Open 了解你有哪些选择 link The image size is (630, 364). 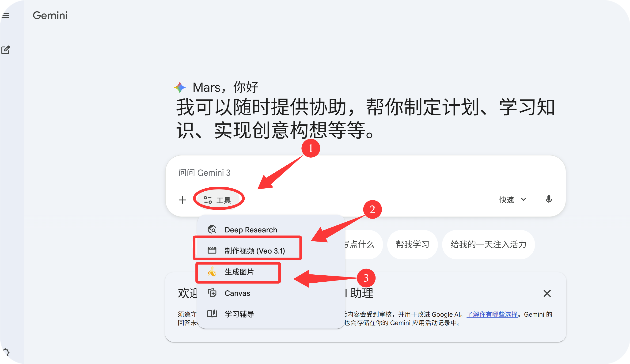coord(492,314)
